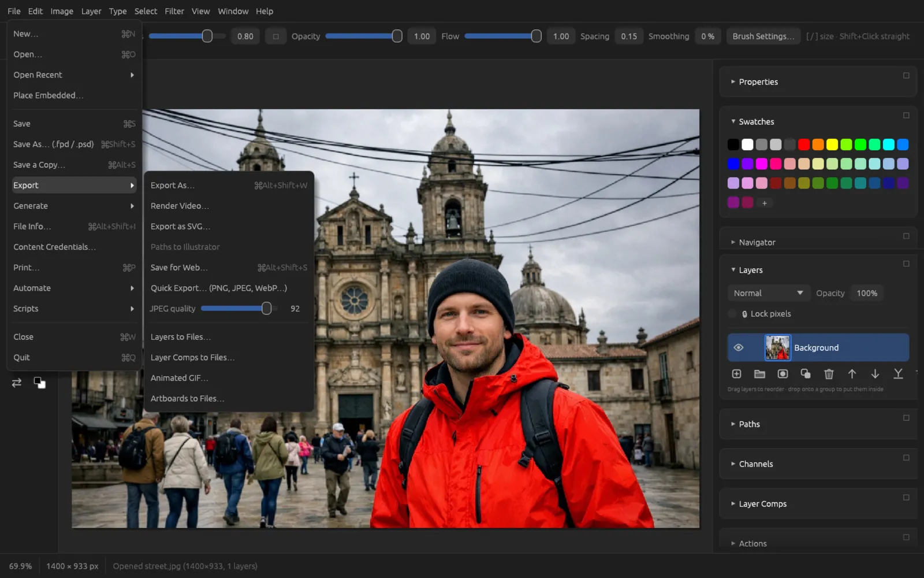Click the square icon on Paths panel header
924x578 pixels.
pyautogui.click(x=906, y=418)
